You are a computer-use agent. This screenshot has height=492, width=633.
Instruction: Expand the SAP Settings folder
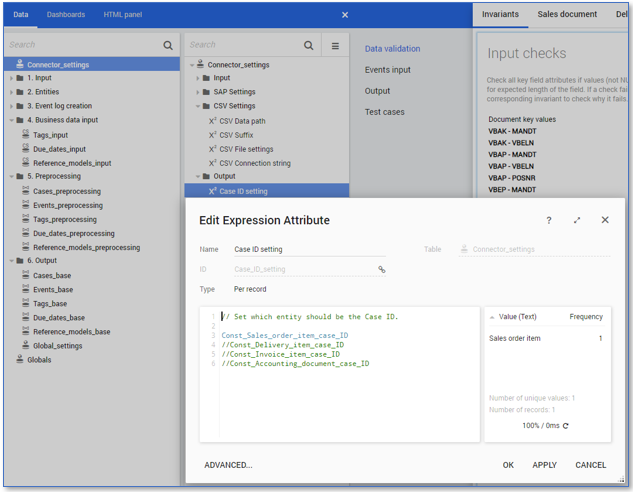coord(200,92)
